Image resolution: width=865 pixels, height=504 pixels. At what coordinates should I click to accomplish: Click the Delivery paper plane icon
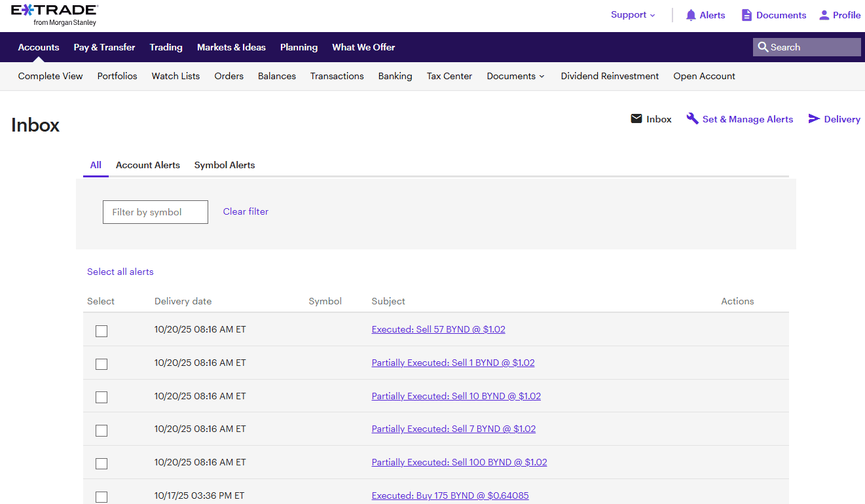pos(814,119)
